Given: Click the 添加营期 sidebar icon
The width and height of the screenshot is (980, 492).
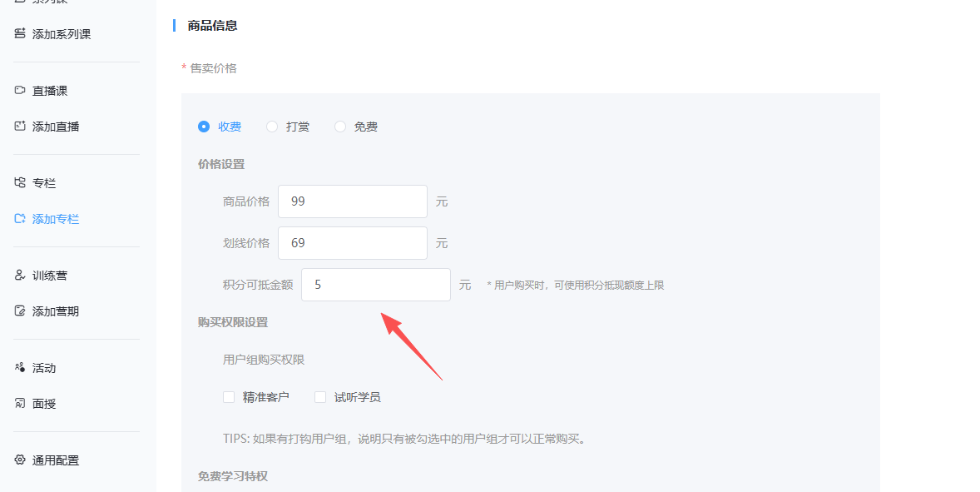Looking at the screenshot, I should coord(20,311).
